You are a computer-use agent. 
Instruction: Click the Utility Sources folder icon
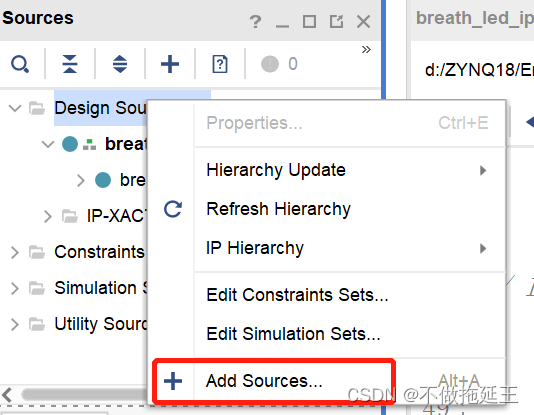tap(37, 324)
